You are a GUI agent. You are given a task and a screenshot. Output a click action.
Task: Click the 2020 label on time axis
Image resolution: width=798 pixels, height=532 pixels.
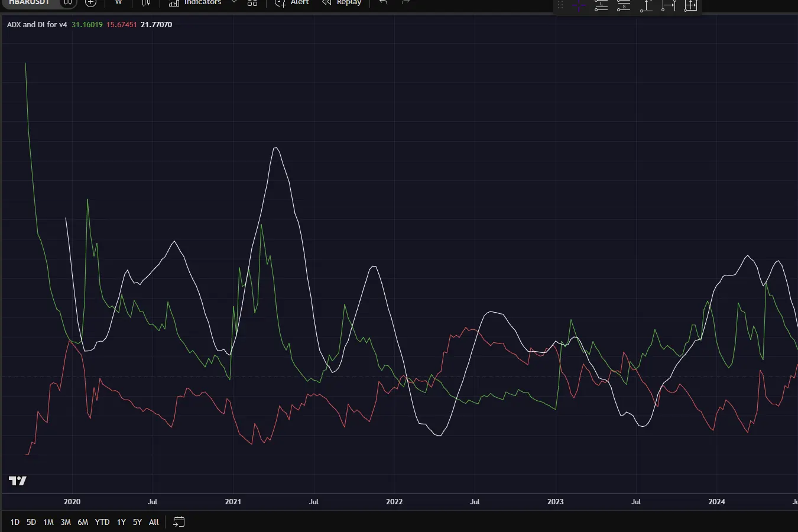(x=72, y=502)
